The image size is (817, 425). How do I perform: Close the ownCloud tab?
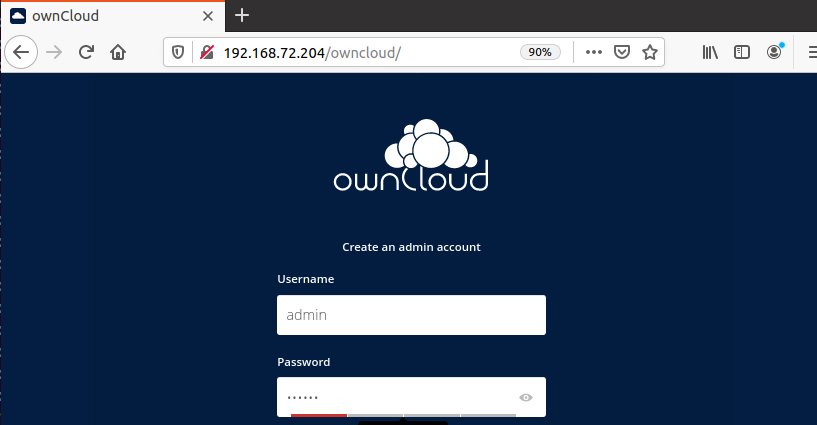tap(208, 16)
